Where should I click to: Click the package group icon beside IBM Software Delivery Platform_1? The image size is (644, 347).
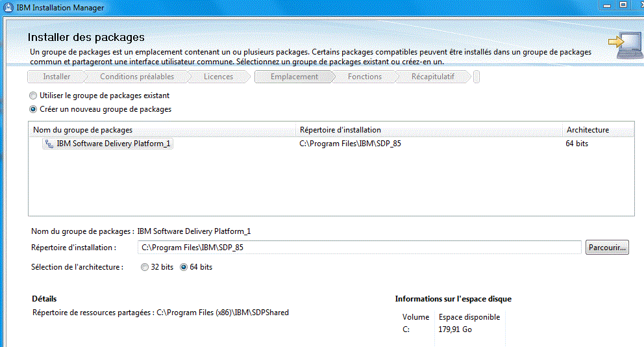pyautogui.click(x=49, y=144)
